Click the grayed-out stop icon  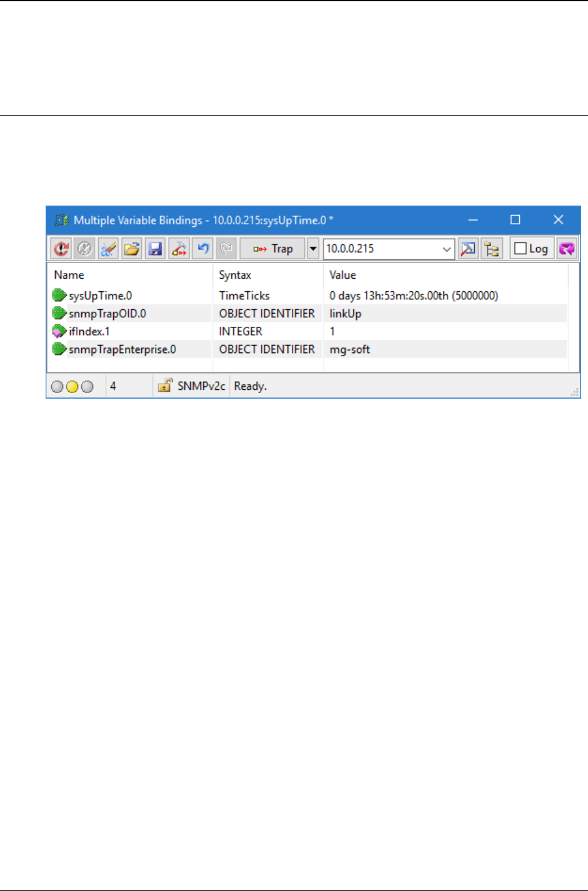(84, 249)
